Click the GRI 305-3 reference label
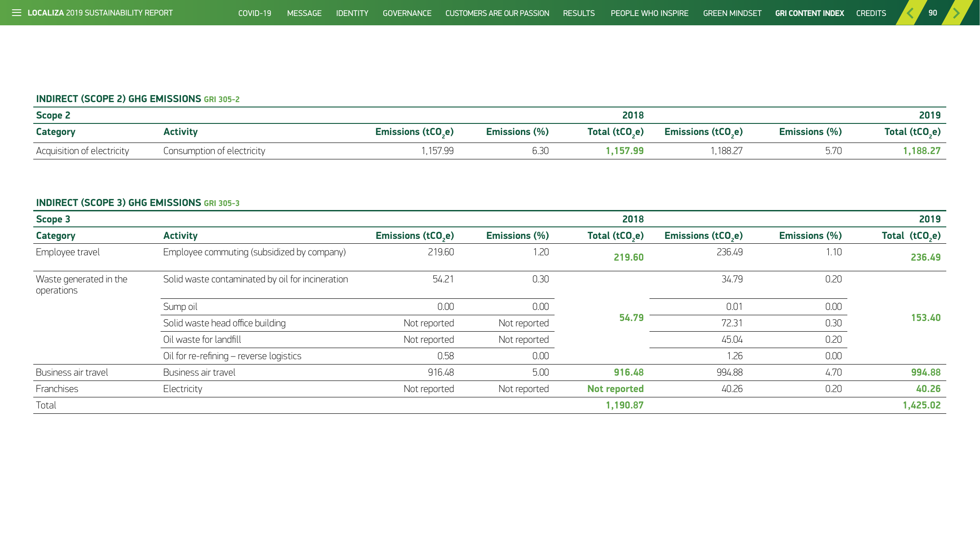Image resolution: width=980 pixels, height=555 pixels. [x=222, y=203]
